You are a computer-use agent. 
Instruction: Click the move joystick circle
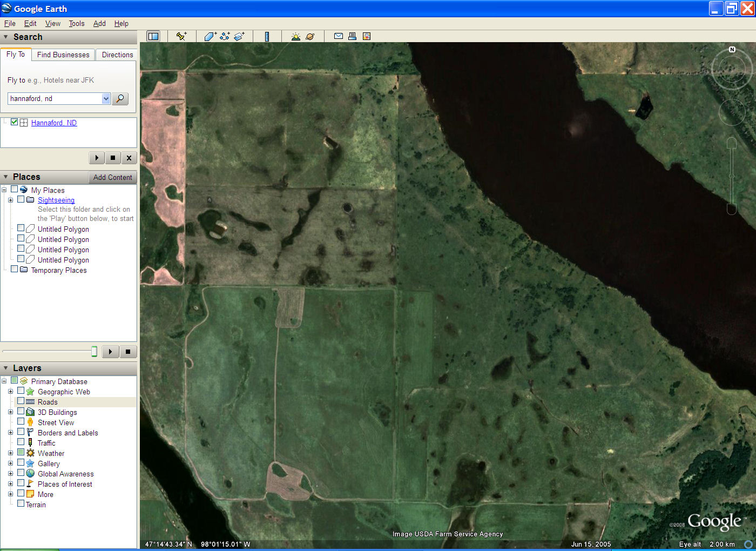(x=732, y=112)
